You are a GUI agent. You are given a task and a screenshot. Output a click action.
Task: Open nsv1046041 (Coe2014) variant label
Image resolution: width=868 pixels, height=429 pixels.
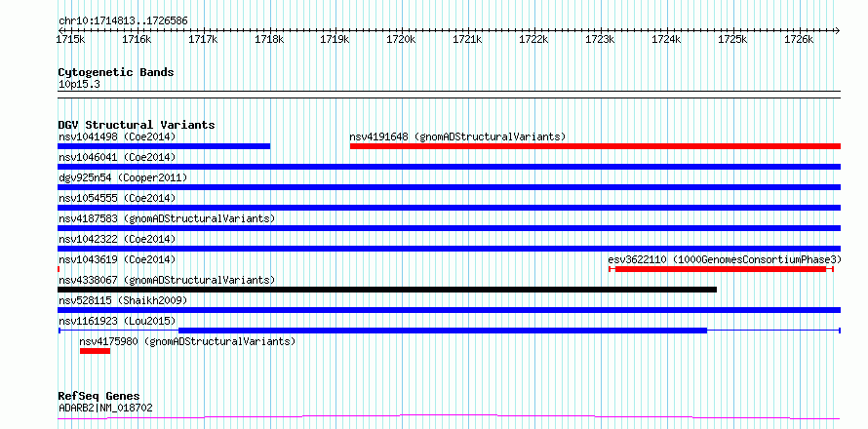[x=117, y=157]
